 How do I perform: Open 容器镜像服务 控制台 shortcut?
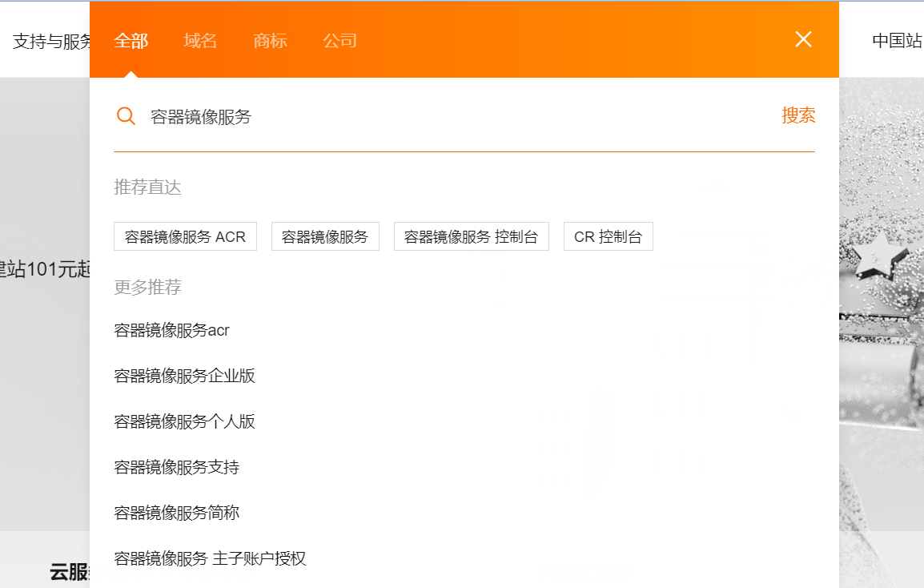click(471, 236)
